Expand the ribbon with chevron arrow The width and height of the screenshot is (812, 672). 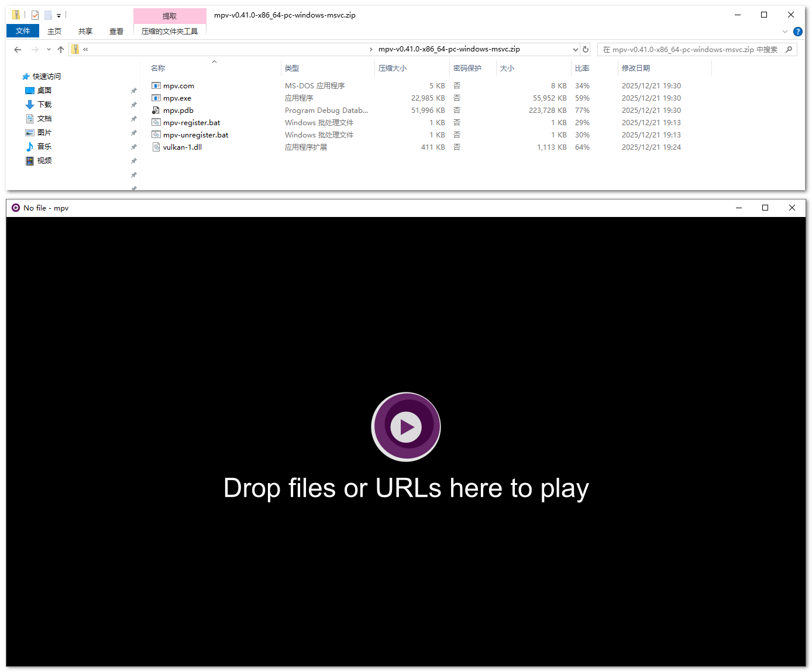pyautogui.click(x=785, y=32)
